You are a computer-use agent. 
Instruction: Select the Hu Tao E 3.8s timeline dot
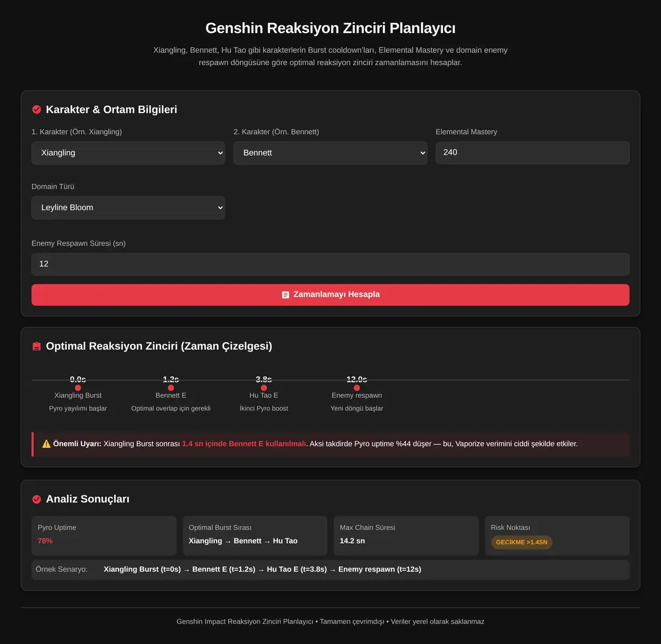[264, 388]
